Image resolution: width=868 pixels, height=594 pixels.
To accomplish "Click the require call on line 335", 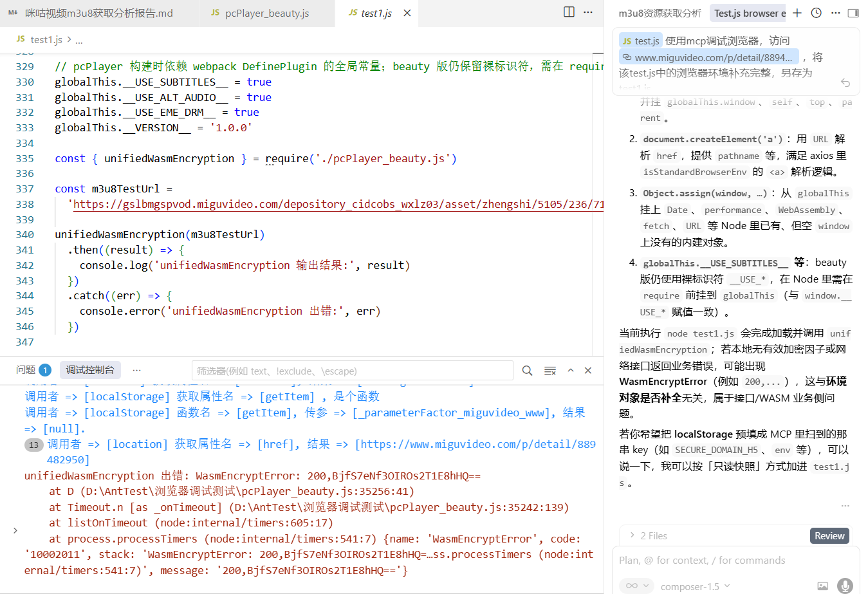I will pyautogui.click(x=287, y=158).
